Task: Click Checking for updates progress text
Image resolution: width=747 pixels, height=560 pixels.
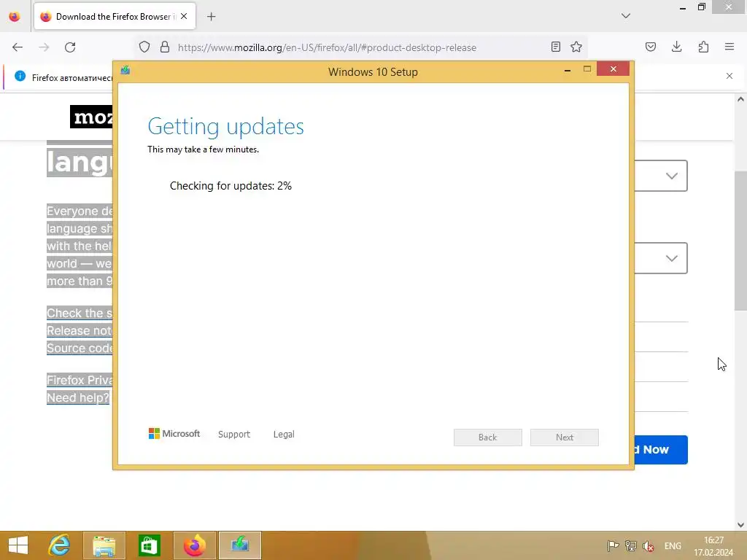Action: (x=231, y=186)
